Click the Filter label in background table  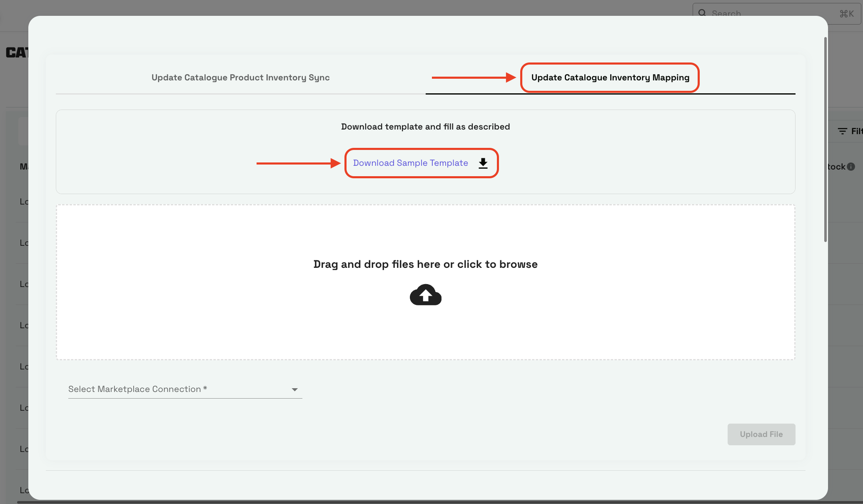pyautogui.click(x=856, y=131)
